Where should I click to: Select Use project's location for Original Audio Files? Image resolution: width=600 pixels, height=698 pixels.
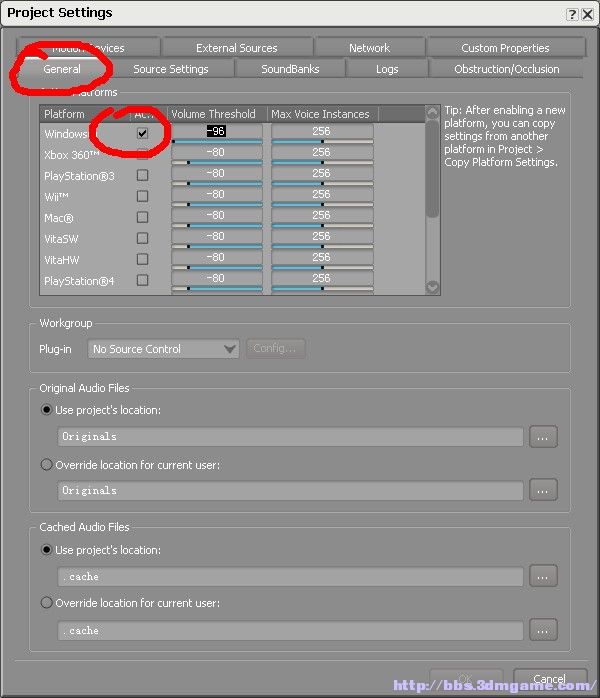click(x=46, y=410)
